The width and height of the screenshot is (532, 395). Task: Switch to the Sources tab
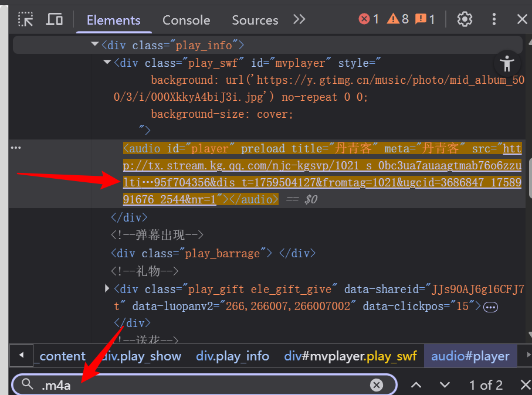coord(255,20)
